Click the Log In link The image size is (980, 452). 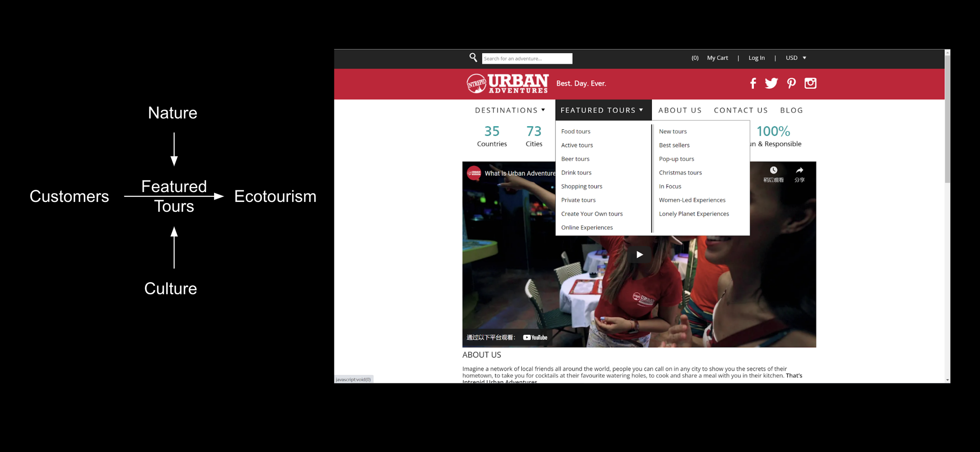click(756, 58)
